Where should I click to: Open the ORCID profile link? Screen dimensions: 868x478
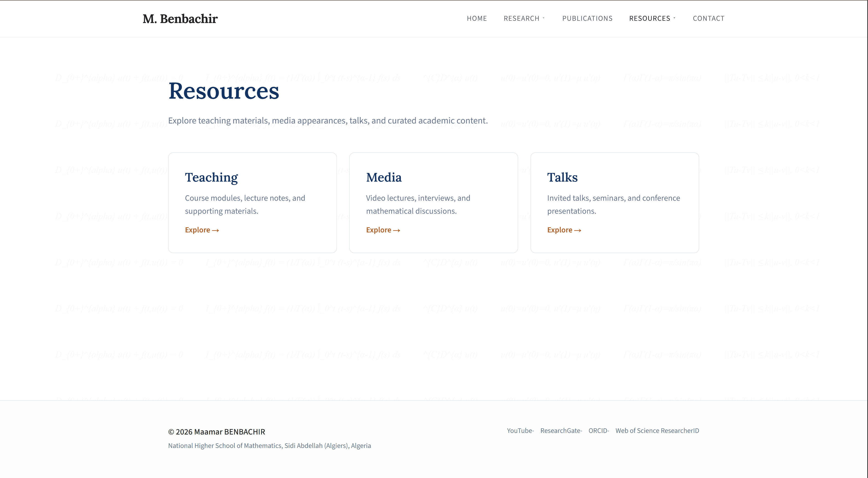point(598,430)
